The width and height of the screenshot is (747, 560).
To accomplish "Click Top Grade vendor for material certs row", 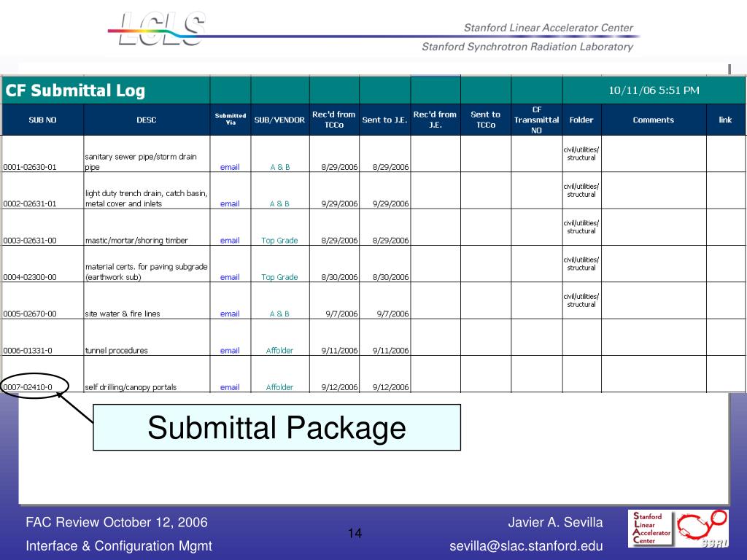I will [x=279, y=277].
